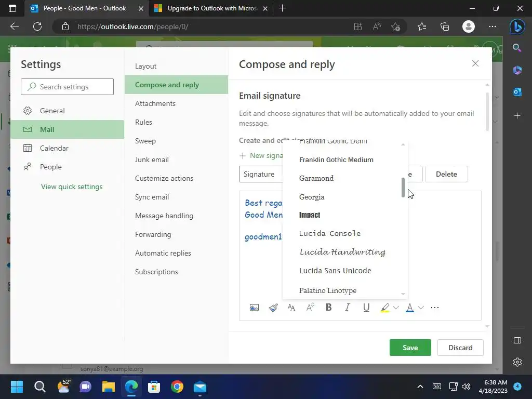Open Subscriptions settings page
The width and height of the screenshot is (532, 399).
click(x=177, y=272)
